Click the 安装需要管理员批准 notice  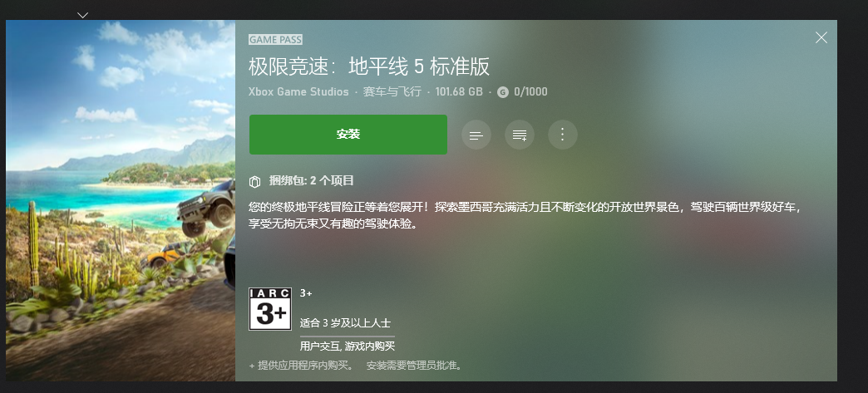click(x=413, y=366)
